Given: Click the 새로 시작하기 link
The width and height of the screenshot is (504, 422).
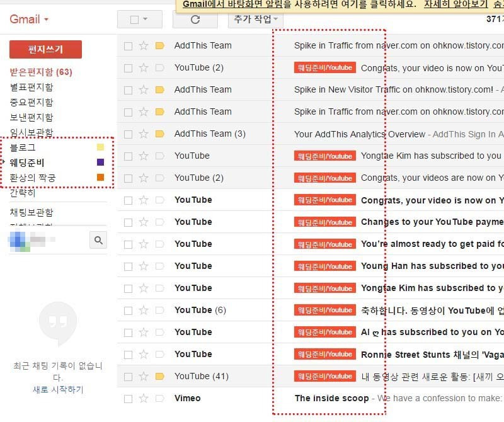Looking at the screenshot, I should coord(58,389).
